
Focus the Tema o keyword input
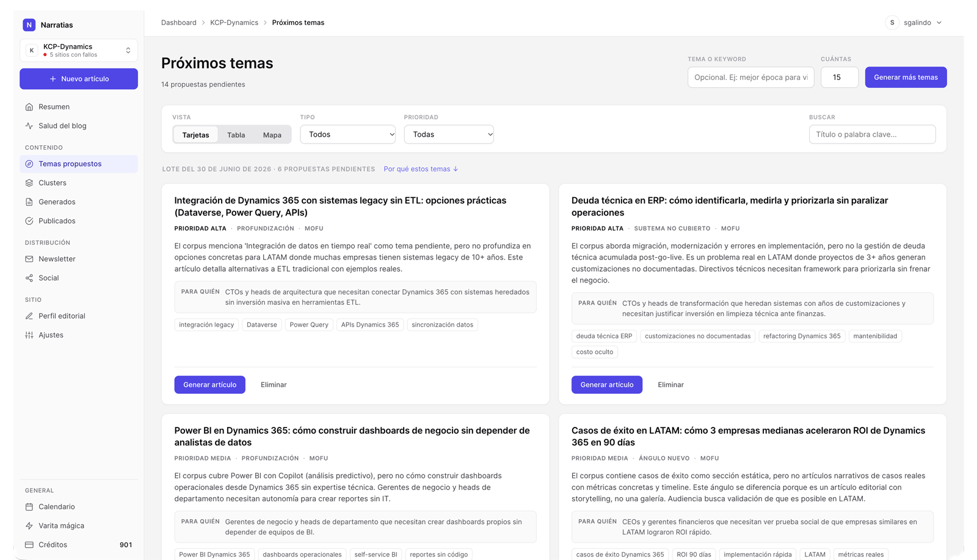pos(751,78)
